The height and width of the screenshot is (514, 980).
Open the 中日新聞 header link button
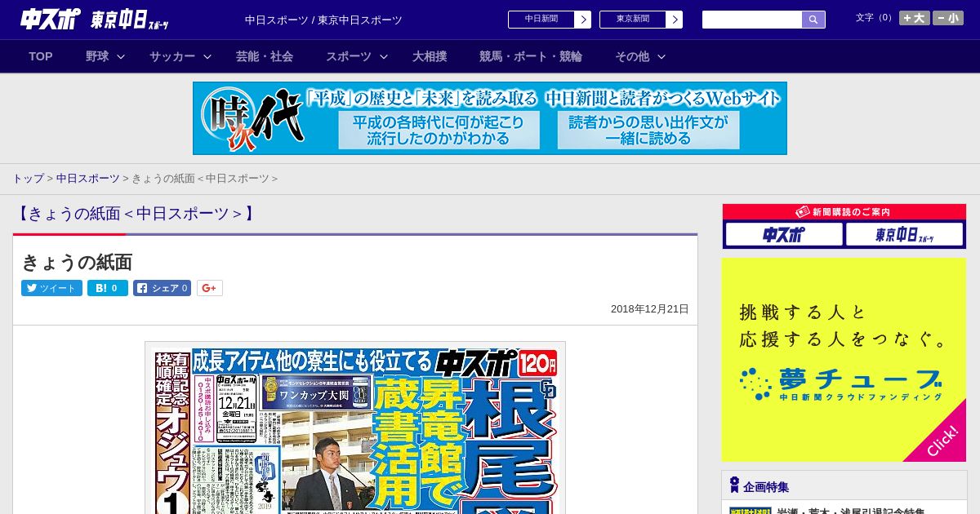click(x=541, y=20)
